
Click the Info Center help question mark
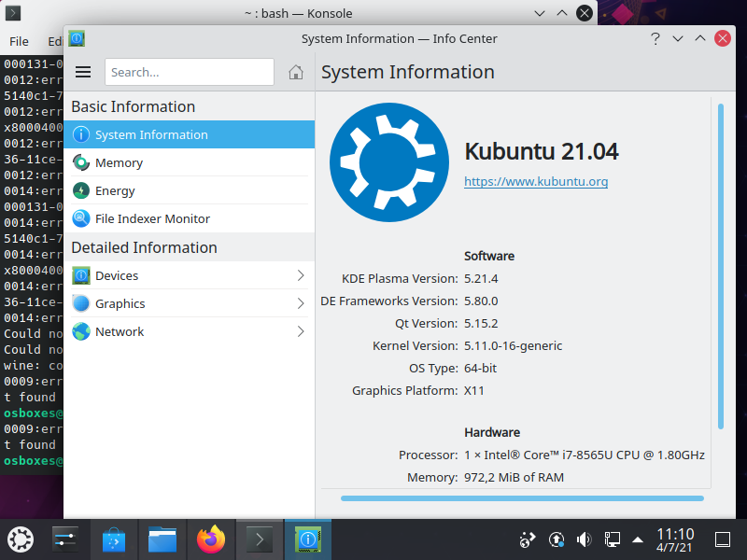pyautogui.click(x=655, y=38)
